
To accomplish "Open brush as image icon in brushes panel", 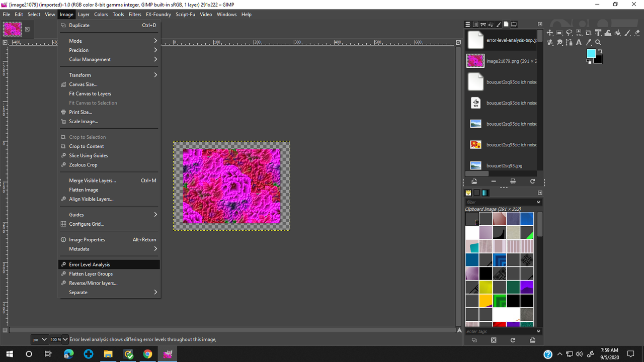I will click(x=532, y=340).
